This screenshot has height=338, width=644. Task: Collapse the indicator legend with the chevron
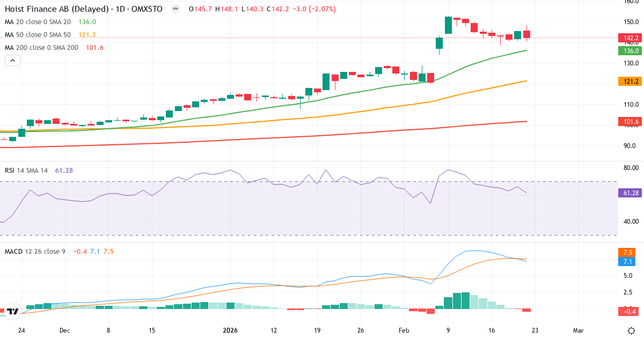pyautogui.click(x=12, y=60)
